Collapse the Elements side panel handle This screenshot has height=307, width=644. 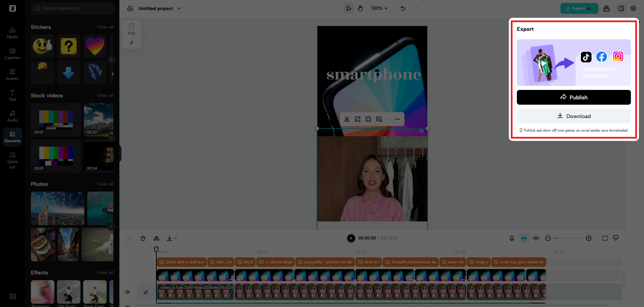pyautogui.click(x=120, y=153)
